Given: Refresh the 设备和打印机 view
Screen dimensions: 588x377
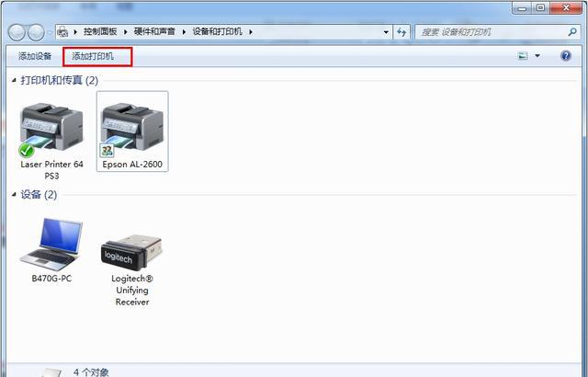Looking at the screenshot, I should (x=401, y=32).
